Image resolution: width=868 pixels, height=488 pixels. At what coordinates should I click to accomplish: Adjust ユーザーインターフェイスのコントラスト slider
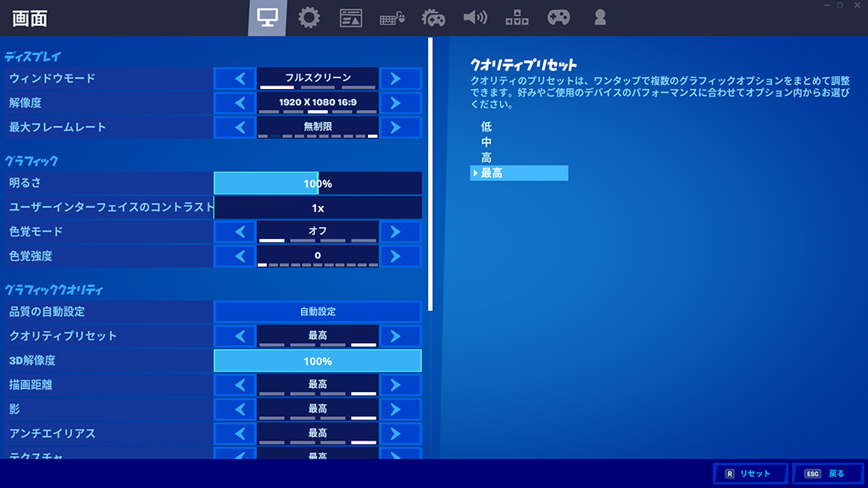tap(318, 208)
